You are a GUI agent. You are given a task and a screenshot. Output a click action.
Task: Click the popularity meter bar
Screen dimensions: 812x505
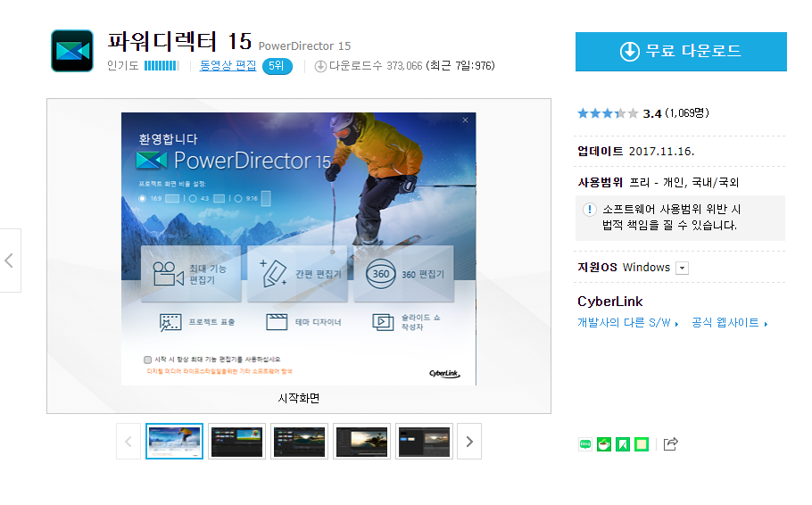pyautogui.click(x=162, y=66)
